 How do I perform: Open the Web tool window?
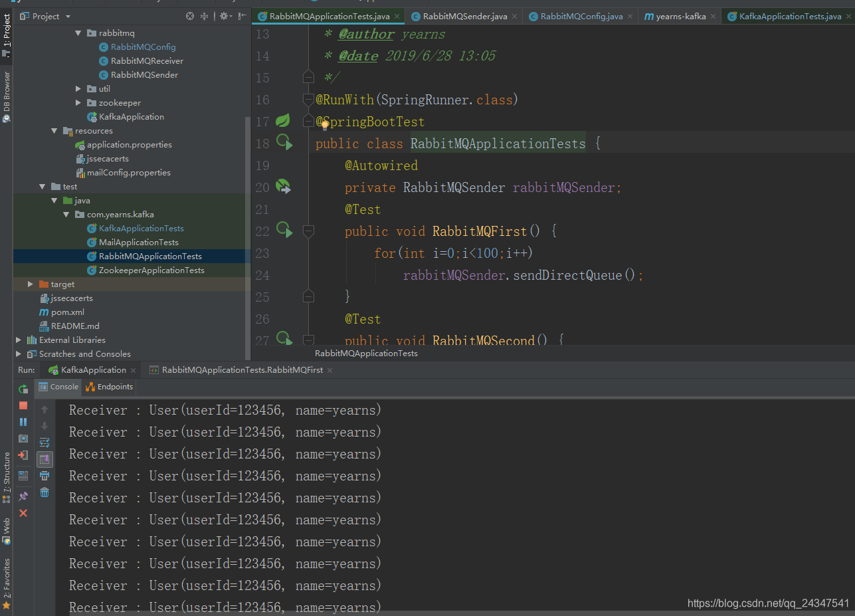click(6, 530)
